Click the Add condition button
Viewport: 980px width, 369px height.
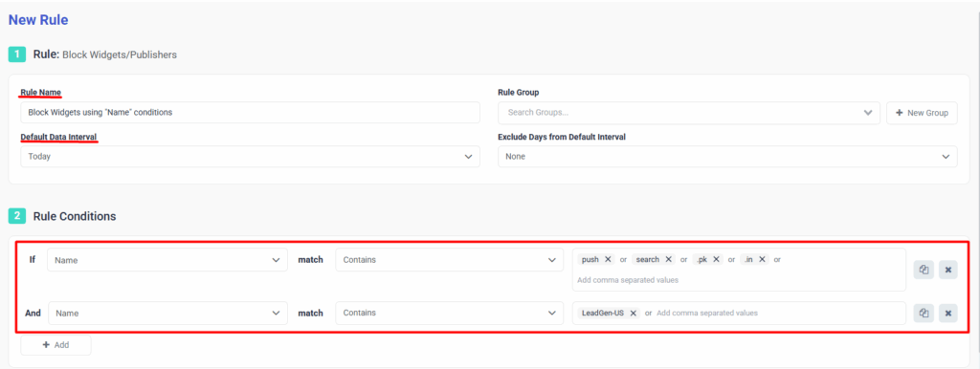tap(56, 345)
